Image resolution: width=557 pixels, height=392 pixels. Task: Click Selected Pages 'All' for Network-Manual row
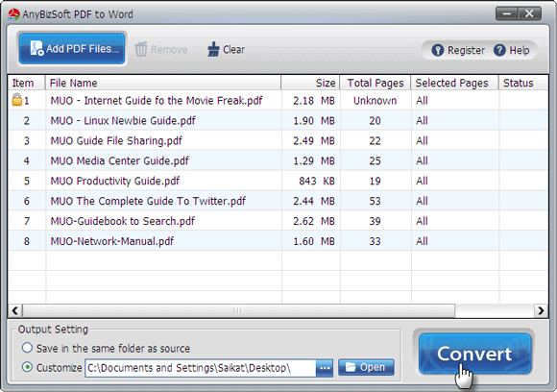point(422,241)
